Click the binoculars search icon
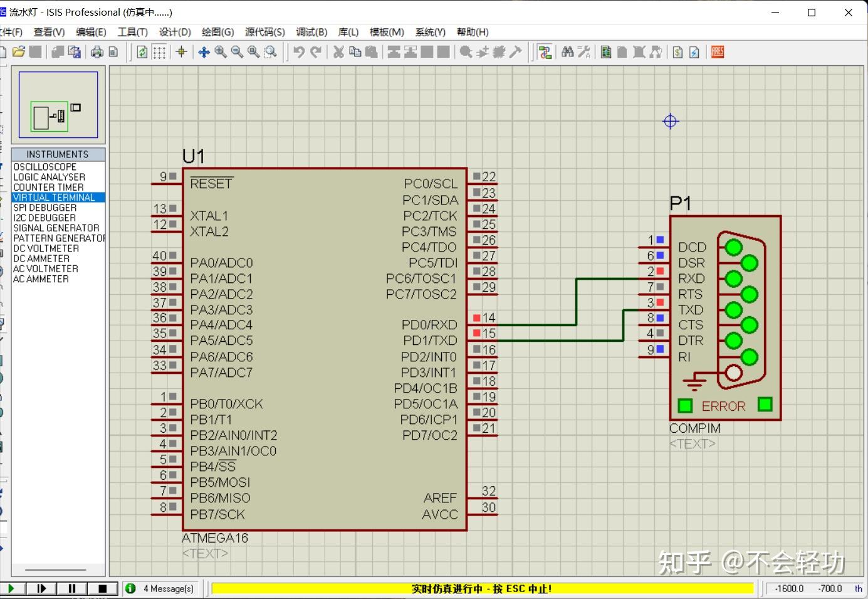This screenshot has width=868, height=599. point(568,52)
